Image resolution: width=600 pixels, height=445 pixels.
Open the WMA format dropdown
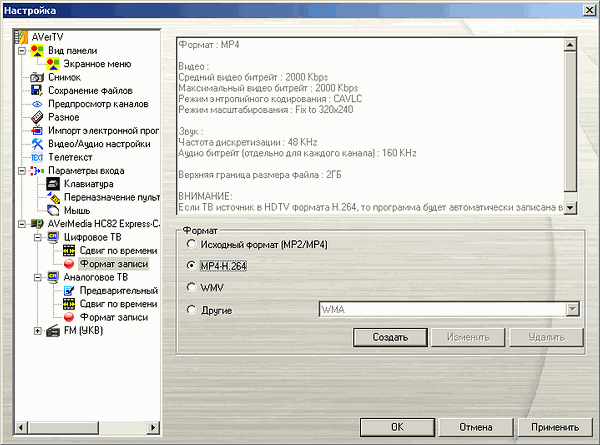[572, 309]
